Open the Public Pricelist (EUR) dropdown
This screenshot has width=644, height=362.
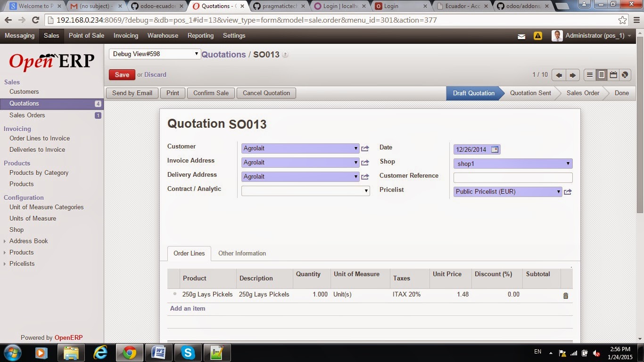(x=508, y=192)
